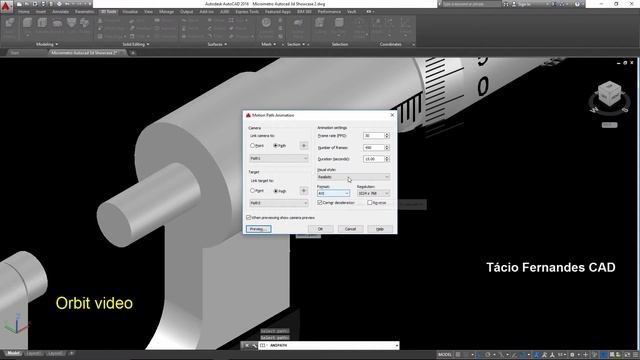The width and height of the screenshot is (640, 360).
Task: Open the annotation scale 1:1 dropdown
Action: click(x=562, y=355)
